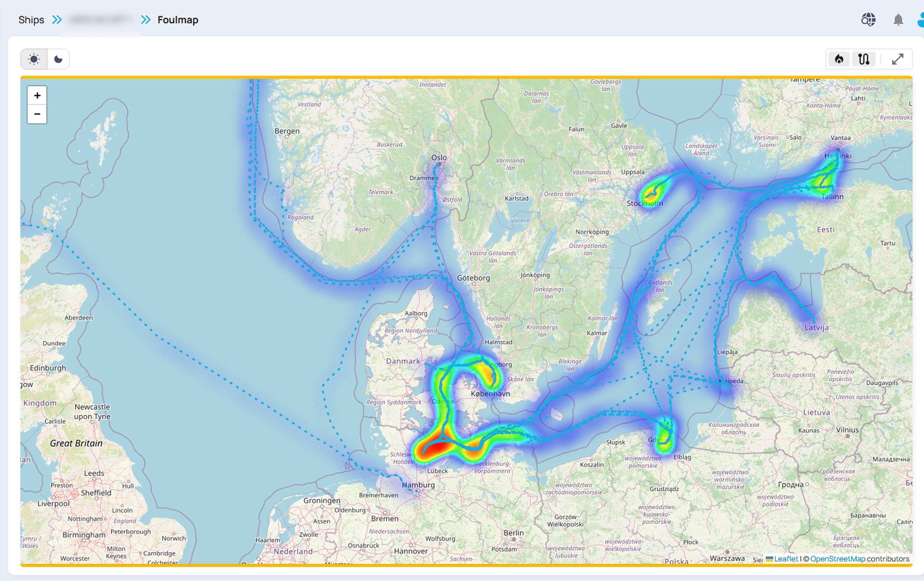Switch to dark mode moon icon
The width and height of the screenshot is (924, 581).
(x=58, y=59)
